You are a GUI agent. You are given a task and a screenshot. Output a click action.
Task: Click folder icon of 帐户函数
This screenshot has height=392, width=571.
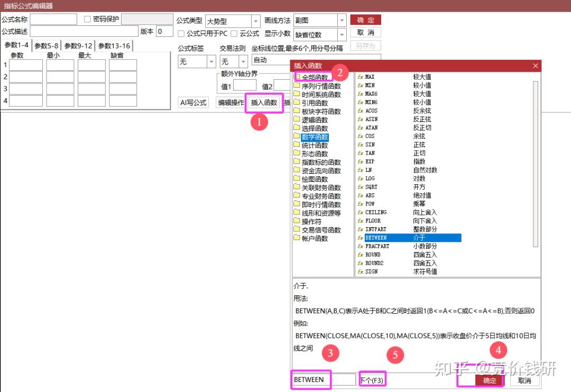(297, 238)
